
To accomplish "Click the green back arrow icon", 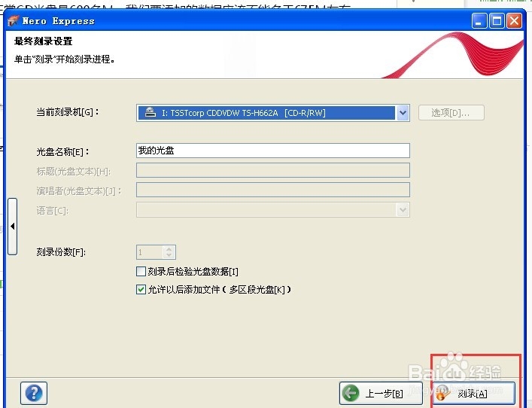I will point(351,393).
